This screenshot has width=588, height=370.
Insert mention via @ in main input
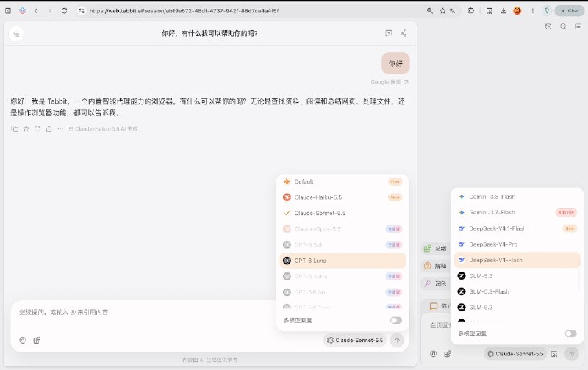pyautogui.click(x=23, y=340)
